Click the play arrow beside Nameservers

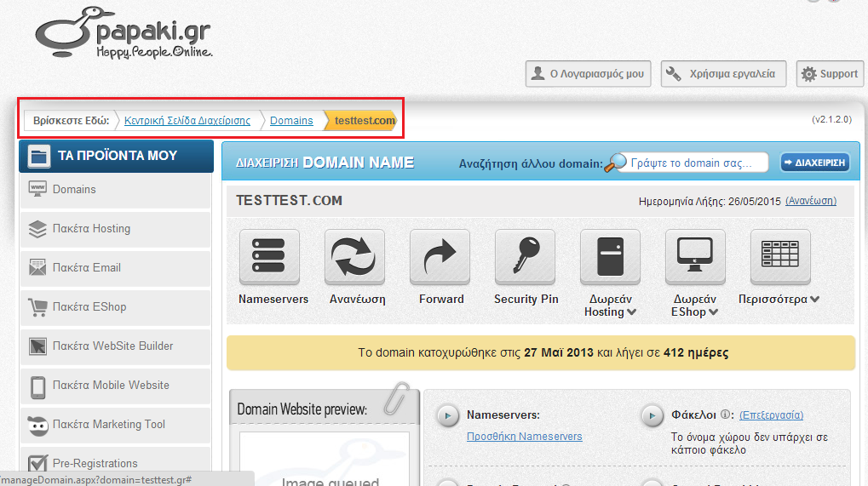click(x=448, y=416)
